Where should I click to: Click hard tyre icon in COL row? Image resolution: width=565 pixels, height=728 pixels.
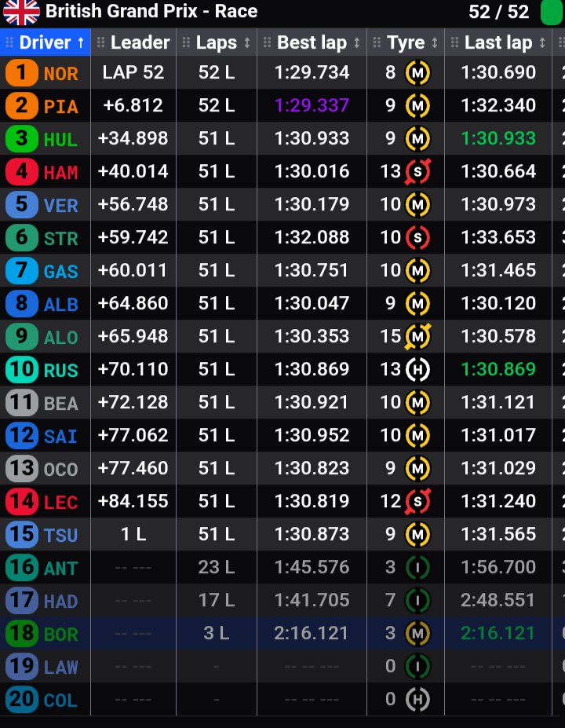tap(417, 699)
